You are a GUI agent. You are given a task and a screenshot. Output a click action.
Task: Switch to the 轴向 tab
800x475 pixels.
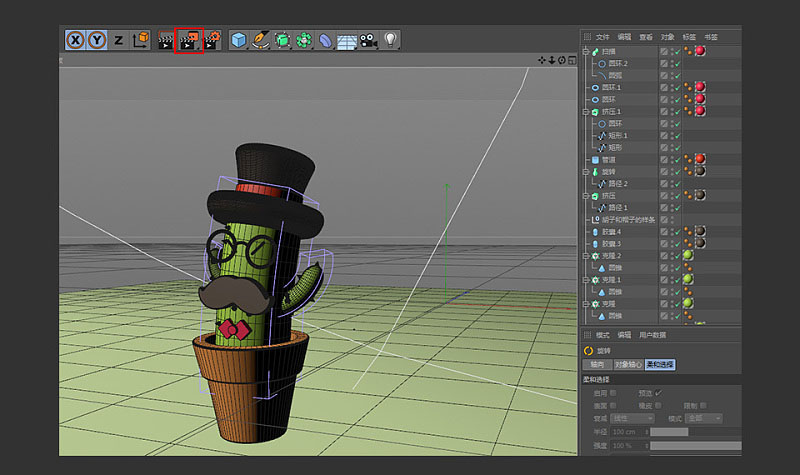(596, 364)
